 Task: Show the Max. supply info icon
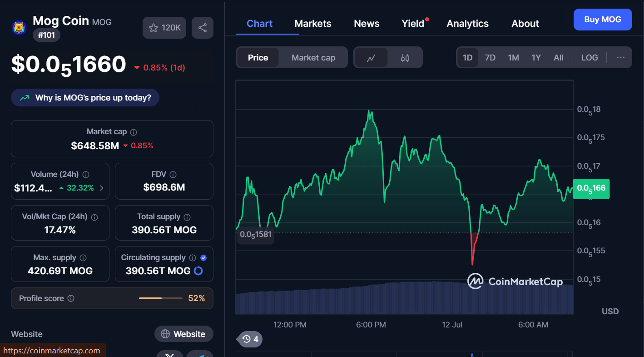[x=83, y=258]
